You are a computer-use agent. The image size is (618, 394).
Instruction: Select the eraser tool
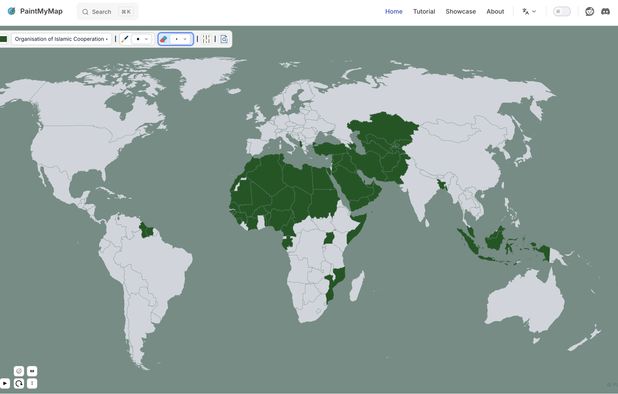(164, 39)
